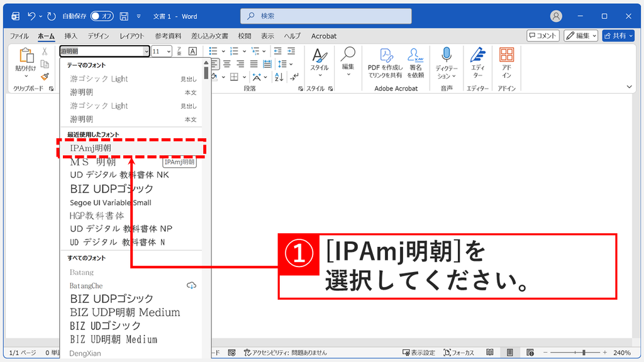Viewport: 644px width, 362px height.
Task: Click the center align icon
Action: point(226,64)
